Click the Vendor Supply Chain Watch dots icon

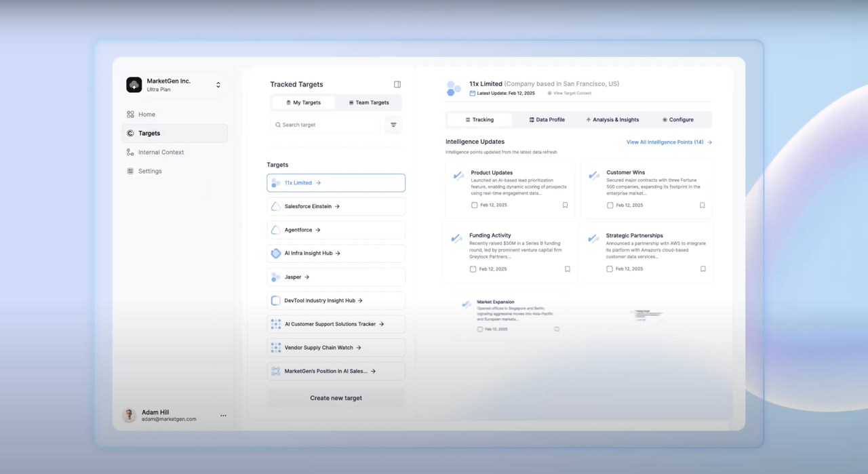tap(276, 348)
